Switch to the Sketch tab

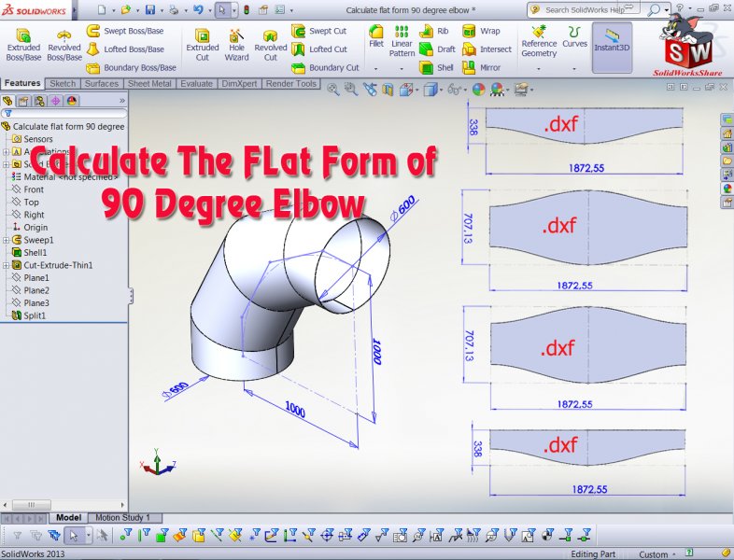pos(63,84)
